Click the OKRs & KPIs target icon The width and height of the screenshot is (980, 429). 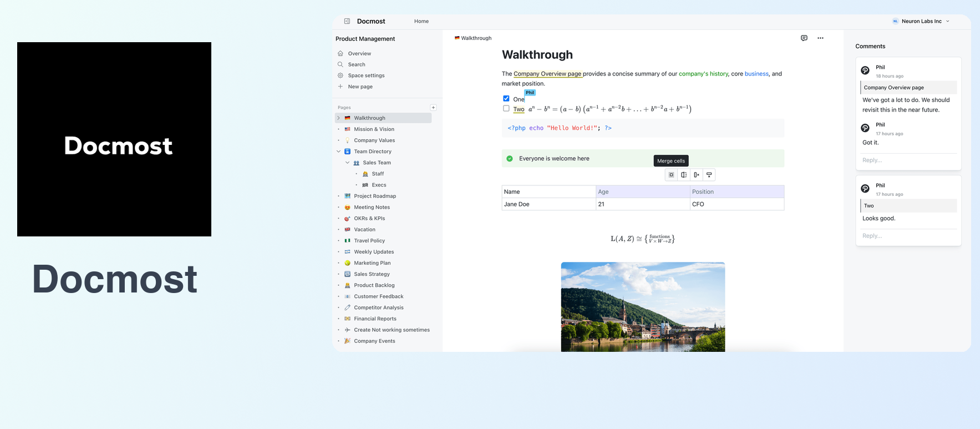coord(348,219)
